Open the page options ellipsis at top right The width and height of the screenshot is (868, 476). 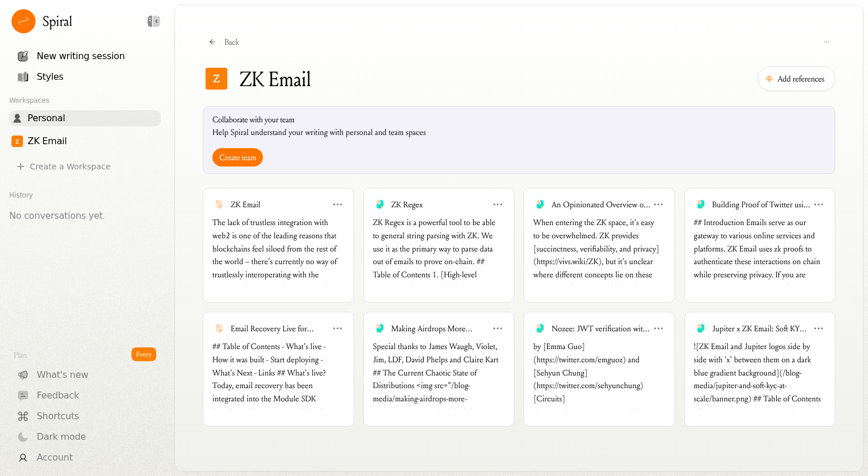(x=826, y=42)
